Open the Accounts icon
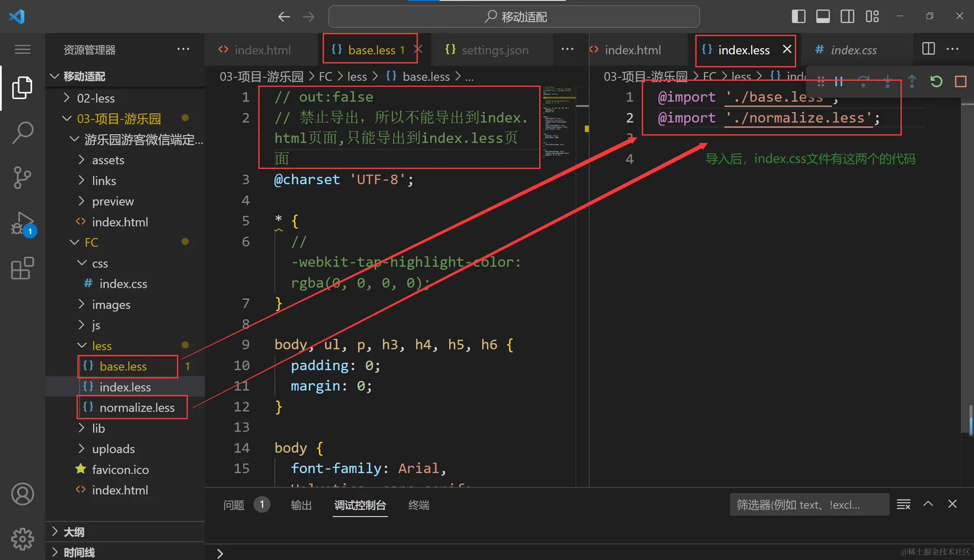The height and width of the screenshot is (560, 974). 23,494
